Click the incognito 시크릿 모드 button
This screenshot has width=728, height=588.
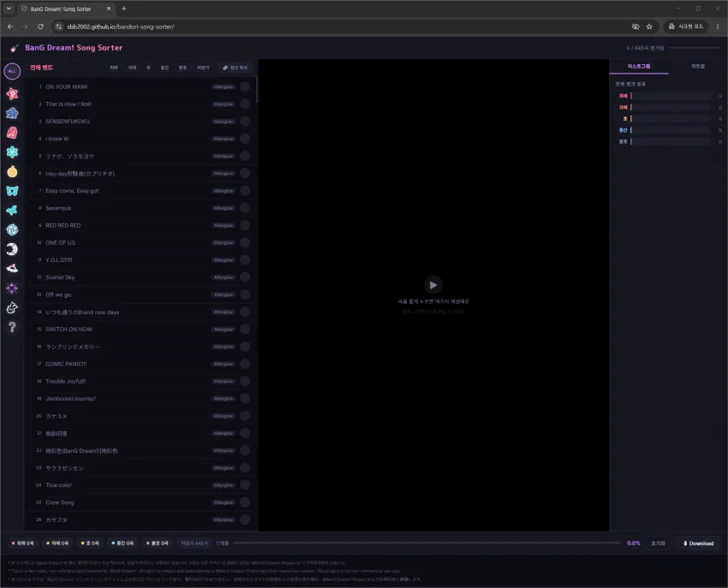pos(686,27)
